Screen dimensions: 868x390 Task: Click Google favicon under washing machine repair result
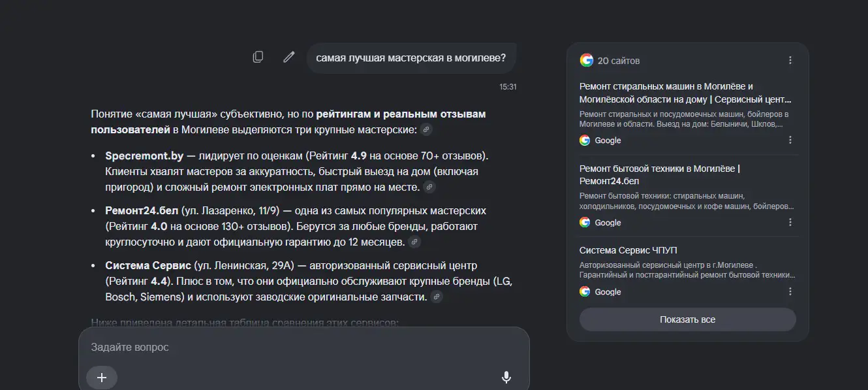pyautogui.click(x=585, y=140)
